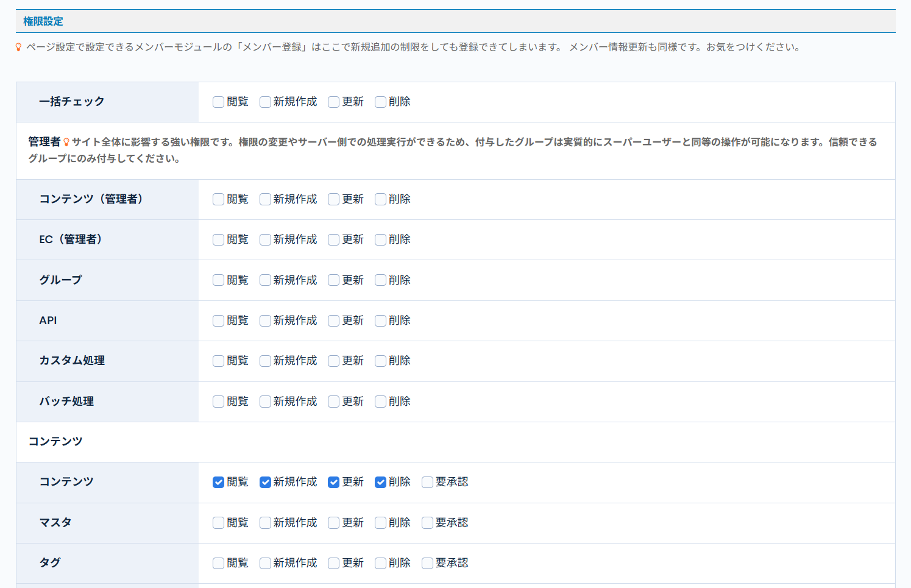Click the バッチ処理 row label

[x=66, y=402]
